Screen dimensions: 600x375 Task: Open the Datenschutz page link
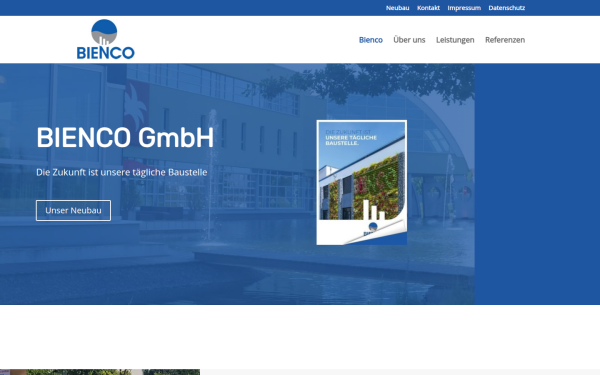(x=506, y=8)
